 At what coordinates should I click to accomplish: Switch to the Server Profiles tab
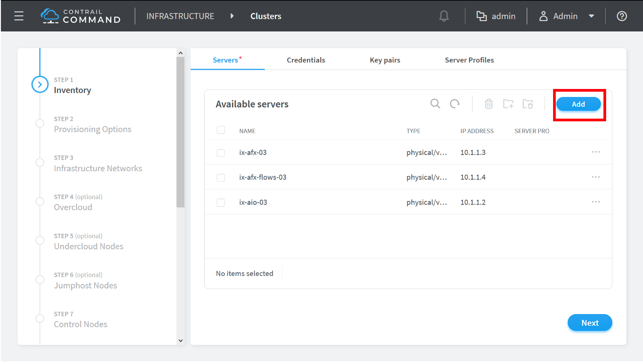point(469,60)
